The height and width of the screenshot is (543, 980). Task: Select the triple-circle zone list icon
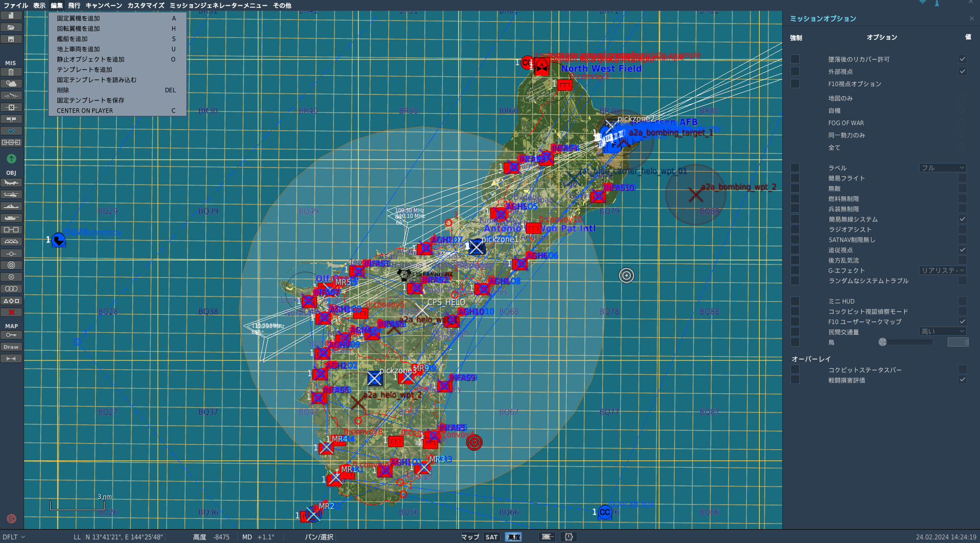pos(11,289)
